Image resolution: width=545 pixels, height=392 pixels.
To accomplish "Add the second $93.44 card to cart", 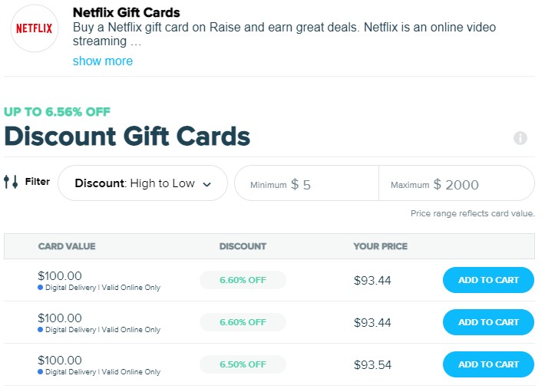I will 488,322.
